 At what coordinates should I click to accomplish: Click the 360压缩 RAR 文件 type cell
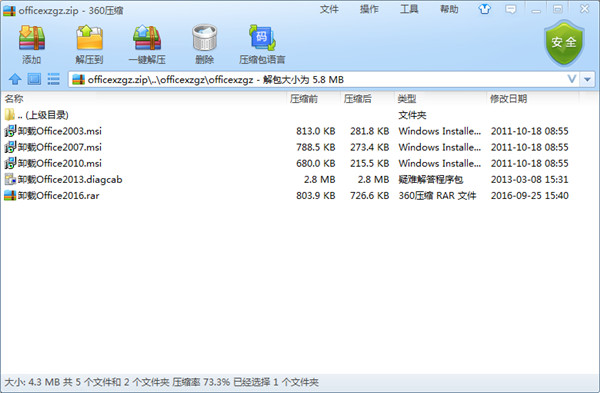pyautogui.click(x=437, y=196)
